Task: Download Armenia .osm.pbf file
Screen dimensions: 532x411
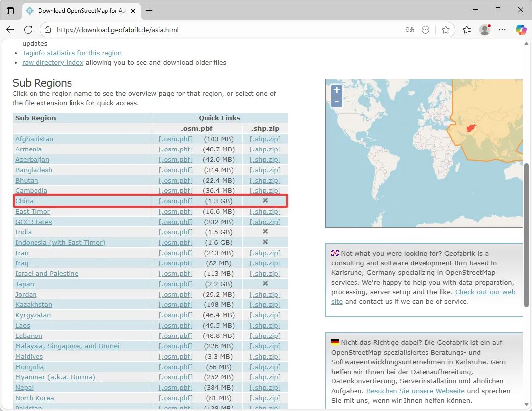Action: tap(176, 149)
